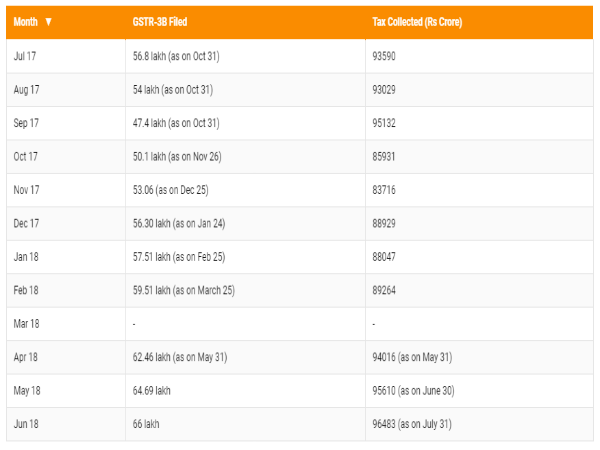The image size is (600, 450).
Task: Select the Oct 17 month cell
Action: coord(25,156)
